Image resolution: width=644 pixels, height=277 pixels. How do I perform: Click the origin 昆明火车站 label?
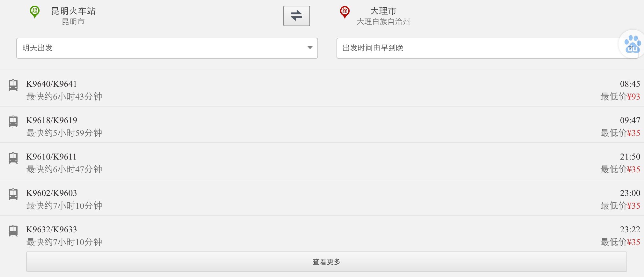73,11
